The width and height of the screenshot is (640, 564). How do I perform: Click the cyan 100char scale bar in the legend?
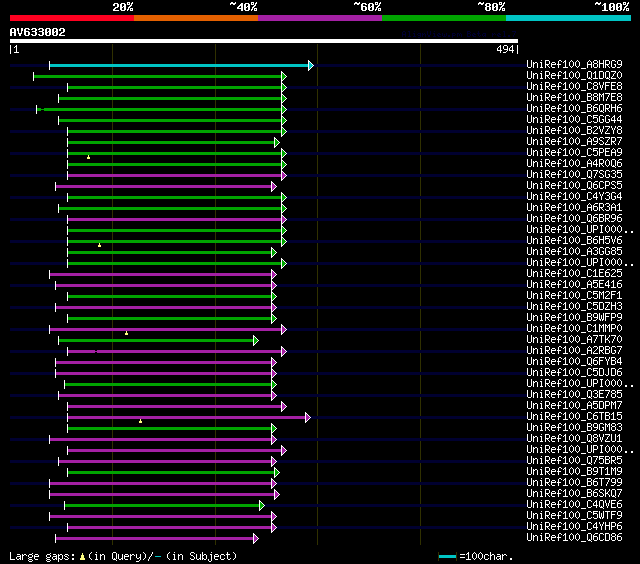[447, 556]
